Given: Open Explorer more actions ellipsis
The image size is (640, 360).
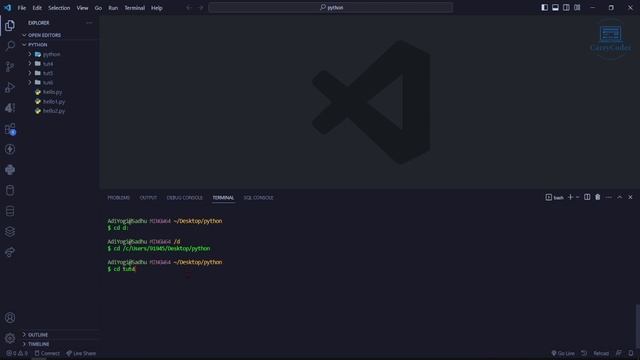Looking at the screenshot, I should pyautogui.click(x=89, y=23).
